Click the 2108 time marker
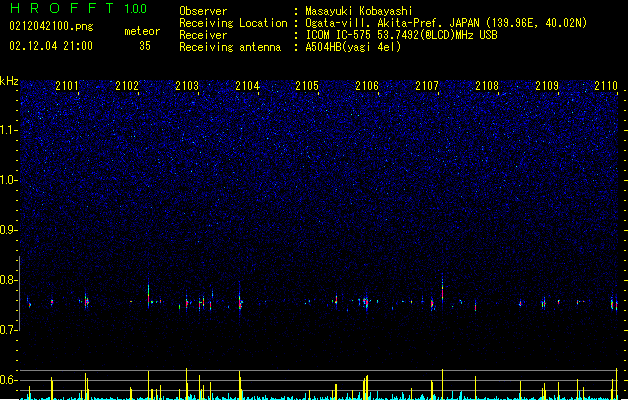 point(487,85)
